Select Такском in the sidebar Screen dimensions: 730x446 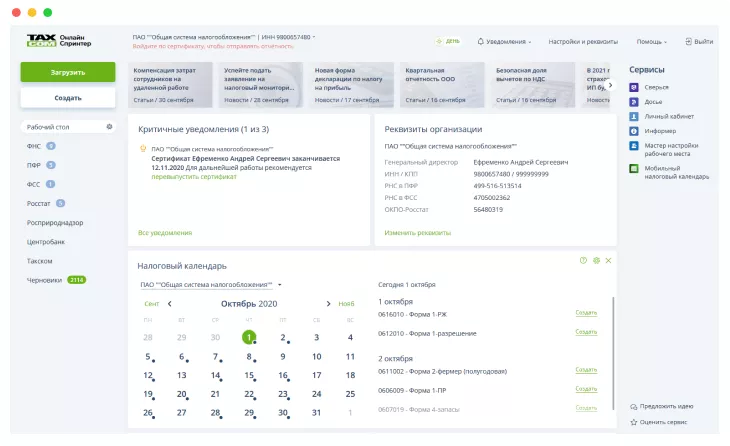(x=40, y=261)
